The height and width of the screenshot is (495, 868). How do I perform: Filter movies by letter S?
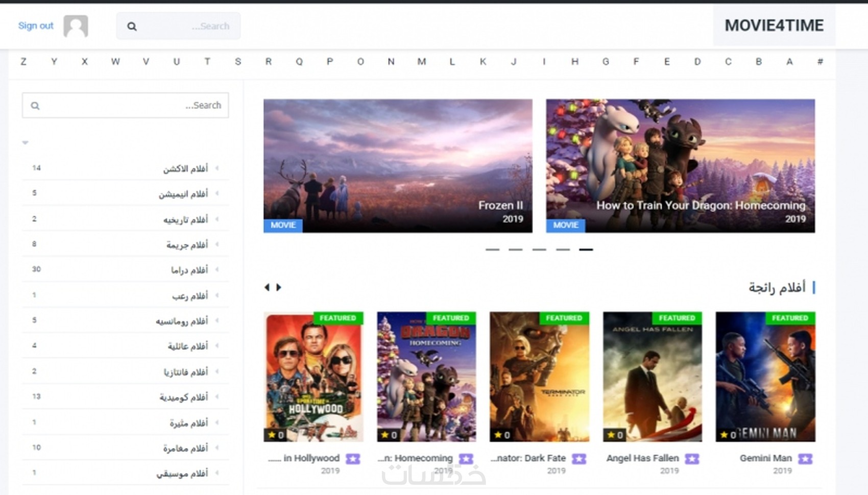pos(238,62)
